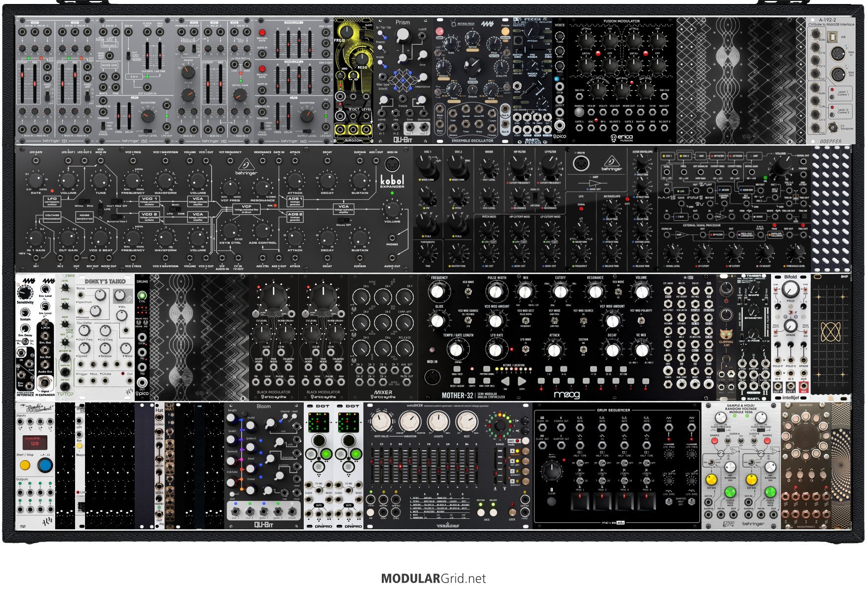Image resolution: width=868 pixels, height=589 pixels.
Task: Click the CLOCK IN jack on Drum Sequencer
Action: [x=543, y=427]
